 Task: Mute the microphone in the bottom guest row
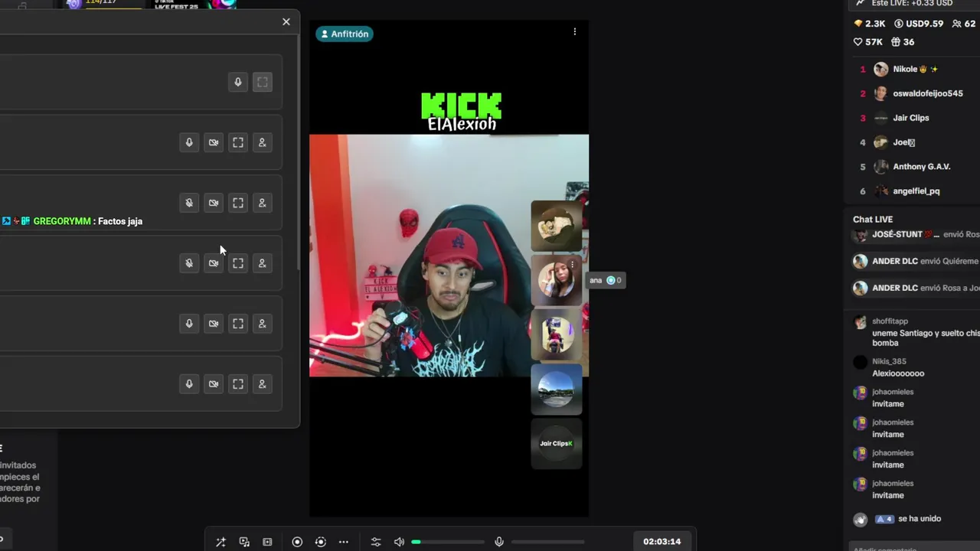point(189,384)
